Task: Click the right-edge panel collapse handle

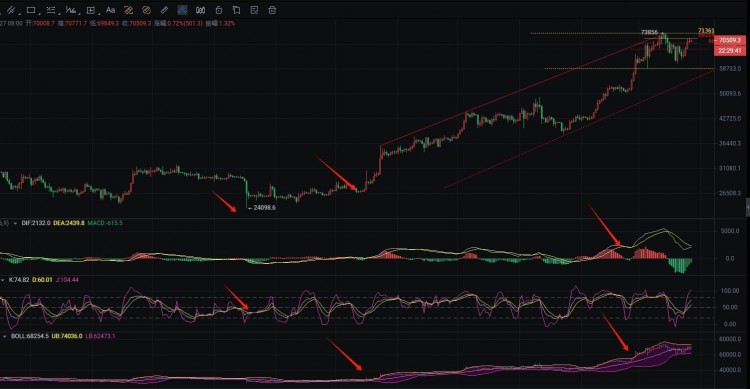Action: 748,207
